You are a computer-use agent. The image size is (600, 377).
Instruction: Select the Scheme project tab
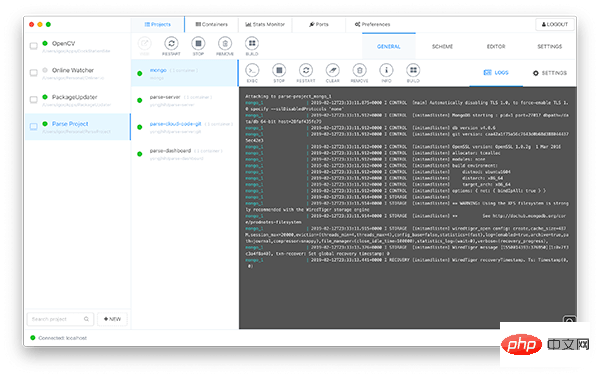(442, 46)
